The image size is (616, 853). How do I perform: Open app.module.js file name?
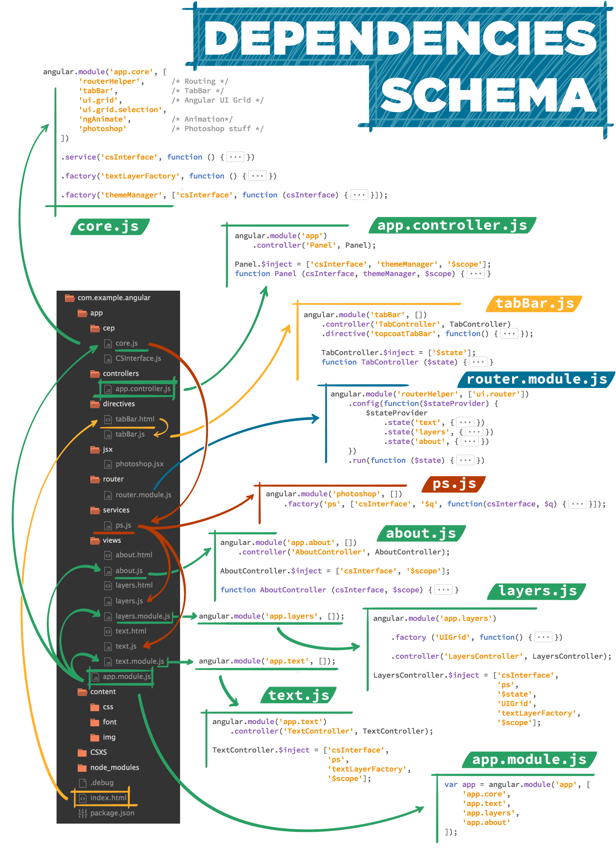point(127,677)
